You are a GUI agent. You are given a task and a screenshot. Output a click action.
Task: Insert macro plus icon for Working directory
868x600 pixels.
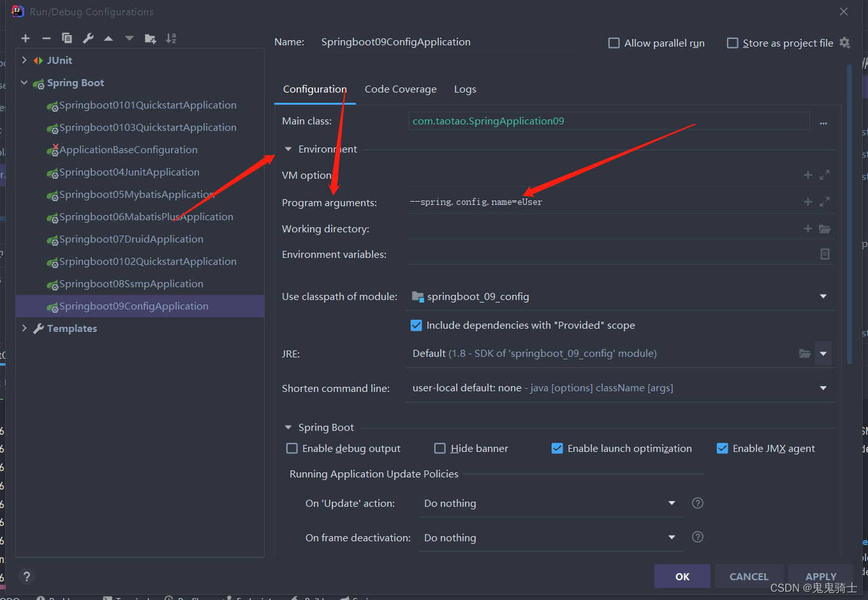tap(807, 229)
